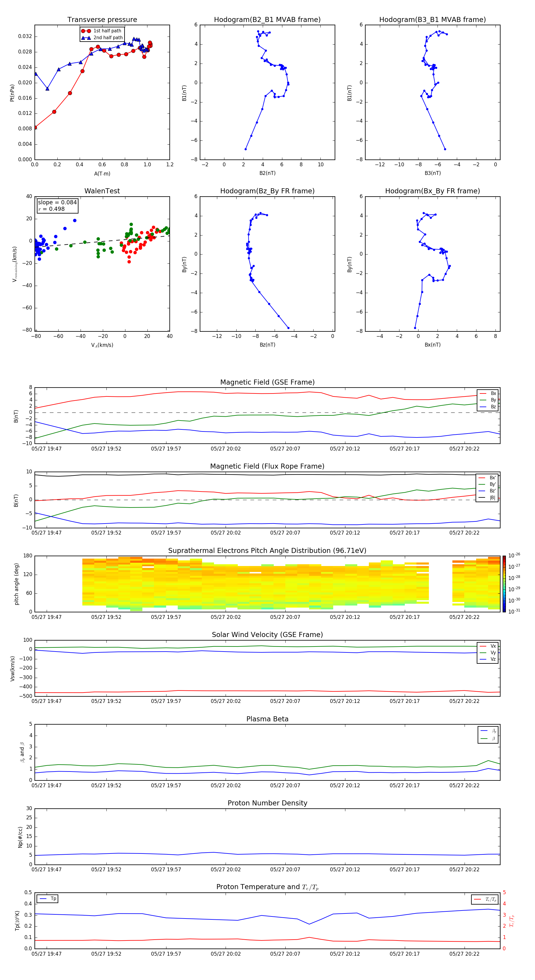Click 'Hodogram(Bx_By FR frame)' title
This screenshot has height=980, width=535.
coord(432,191)
